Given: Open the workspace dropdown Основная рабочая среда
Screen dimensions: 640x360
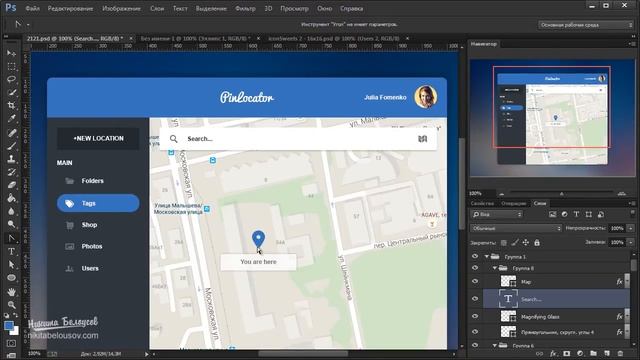Looking at the screenshot, I should (586, 25).
